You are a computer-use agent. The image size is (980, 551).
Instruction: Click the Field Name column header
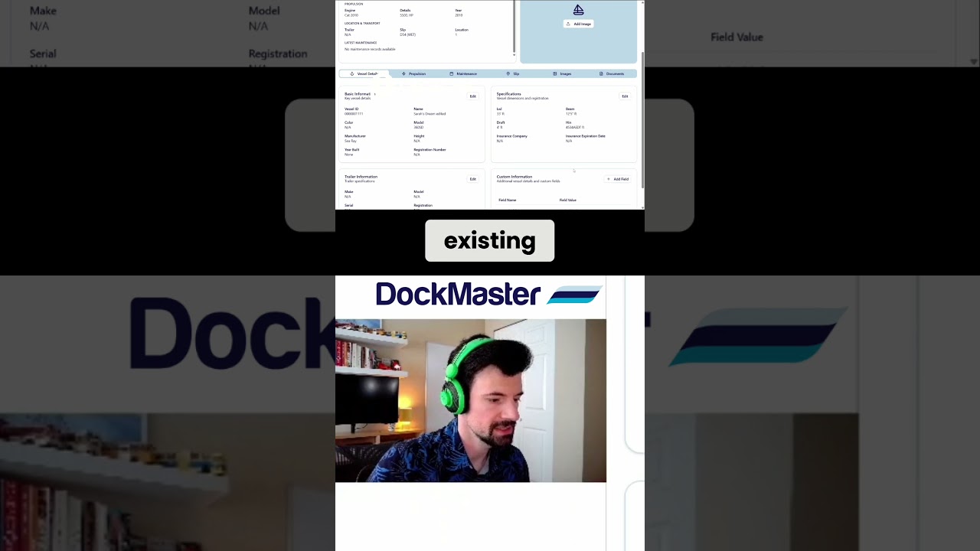coord(508,200)
